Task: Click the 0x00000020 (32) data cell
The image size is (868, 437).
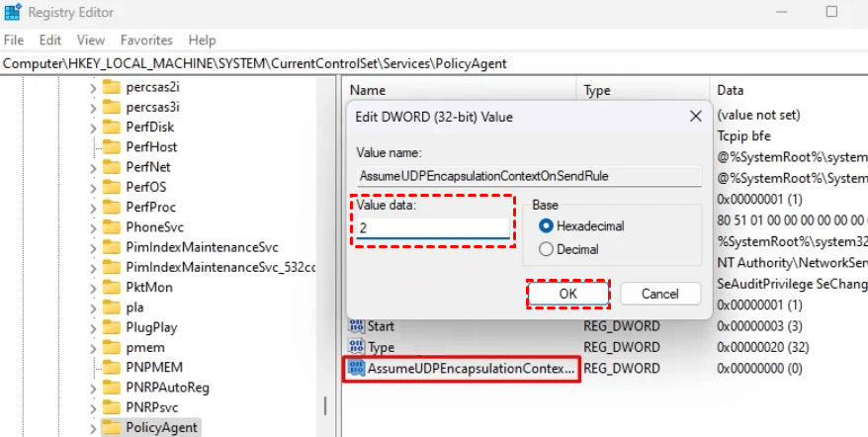Action: 763,347
